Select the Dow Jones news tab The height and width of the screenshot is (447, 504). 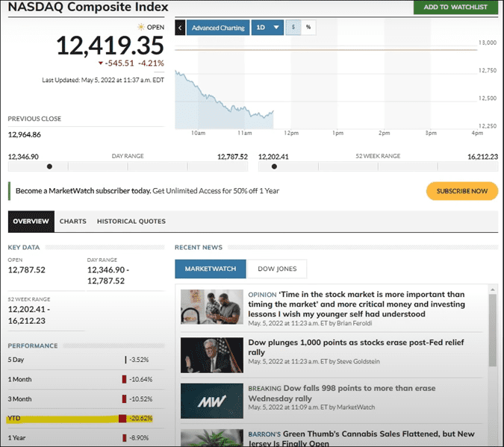[278, 269]
